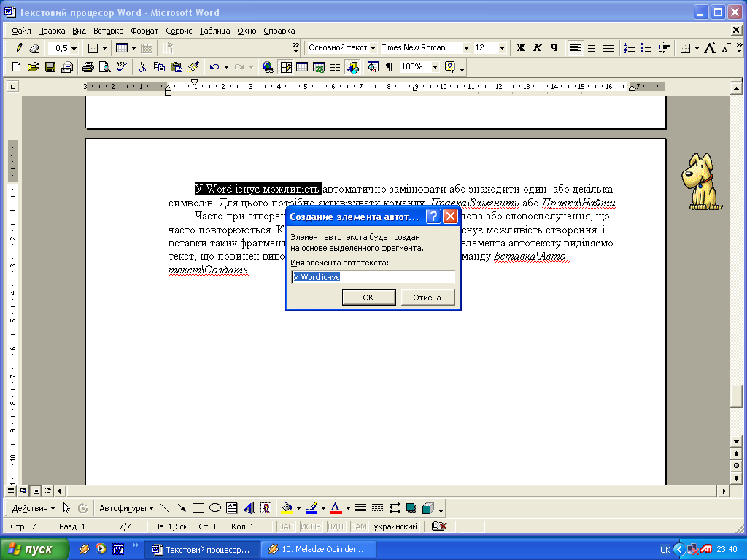Open the Формат menu
The image size is (747, 560).
[x=144, y=31]
